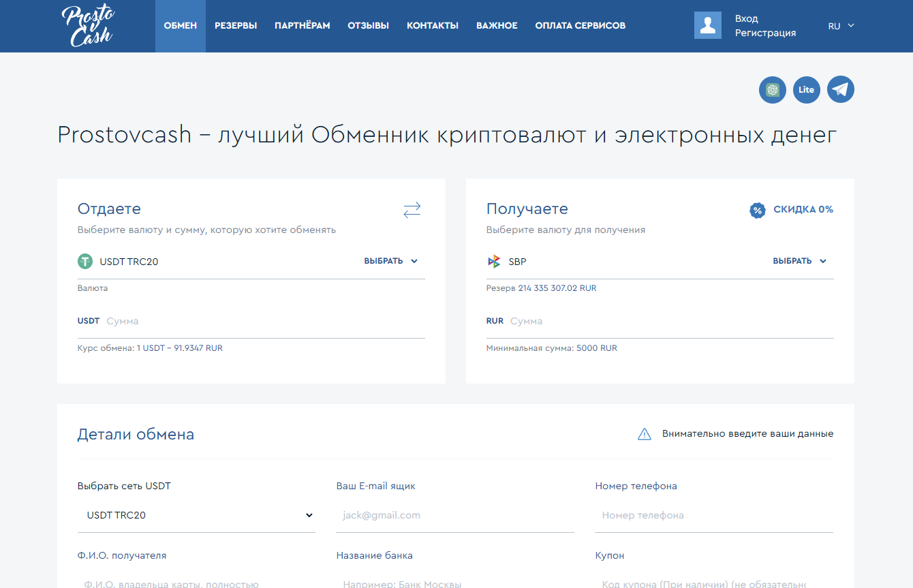Open the USDT network select box
This screenshot has height=588, width=913.
tap(197, 515)
